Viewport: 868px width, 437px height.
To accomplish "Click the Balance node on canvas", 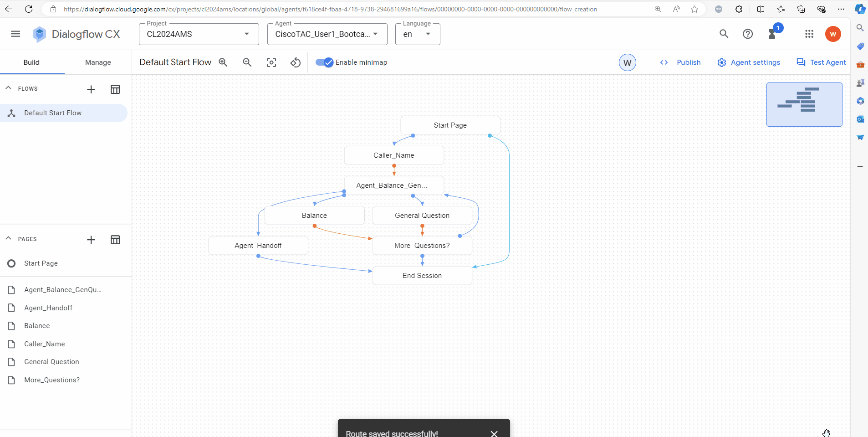I will (314, 216).
